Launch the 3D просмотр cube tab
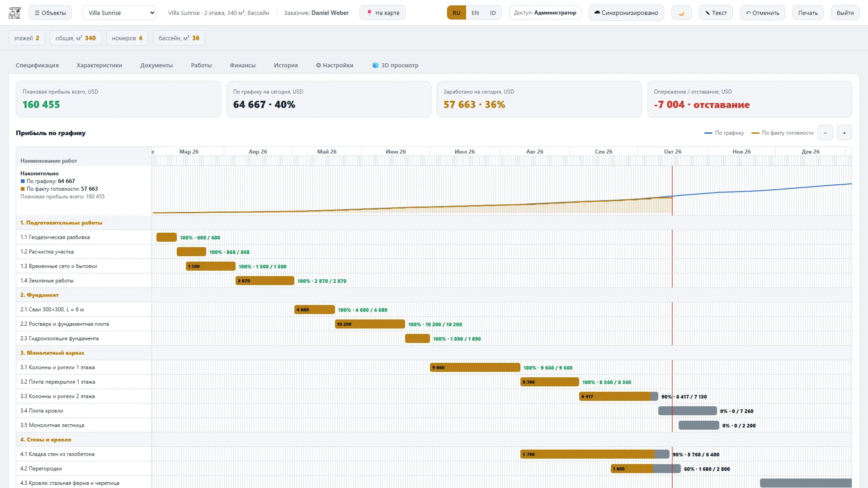Viewport: 868px width, 488px height. (396, 65)
